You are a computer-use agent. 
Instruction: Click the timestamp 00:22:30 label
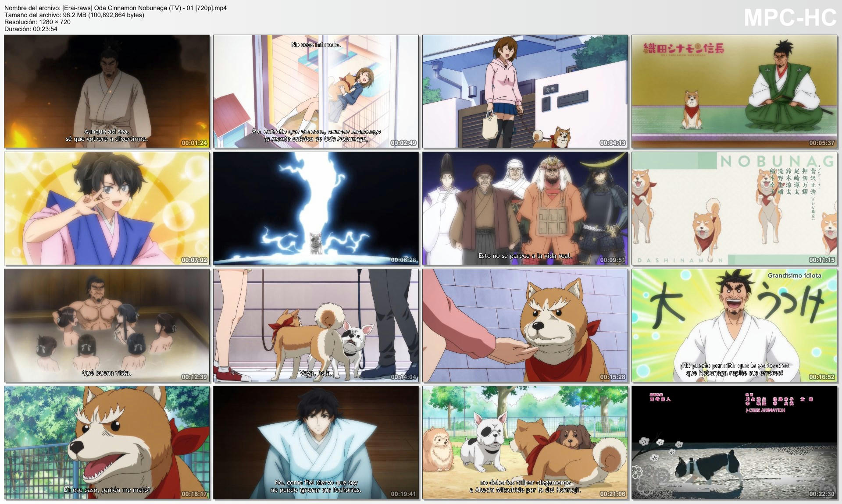[821, 494]
